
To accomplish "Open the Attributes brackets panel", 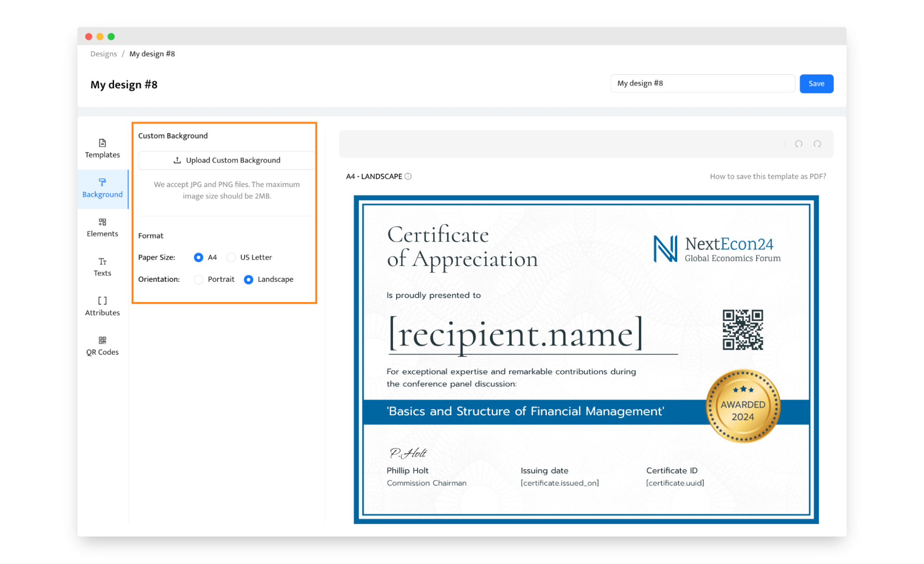I will (x=102, y=306).
